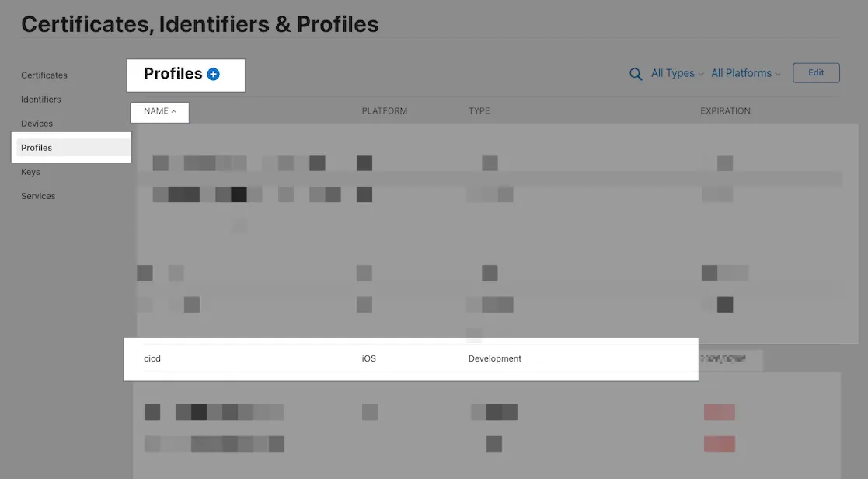
Task: Go to Certificates in the sidebar
Action: coord(44,75)
